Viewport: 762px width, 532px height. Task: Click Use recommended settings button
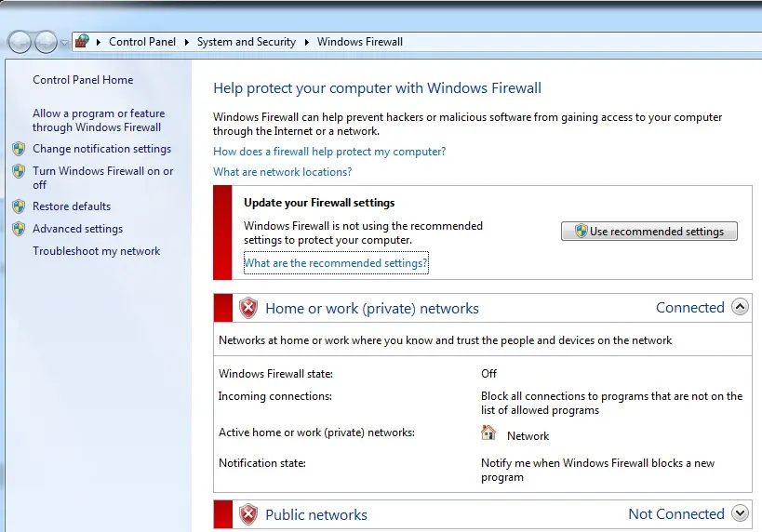(648, 232)
